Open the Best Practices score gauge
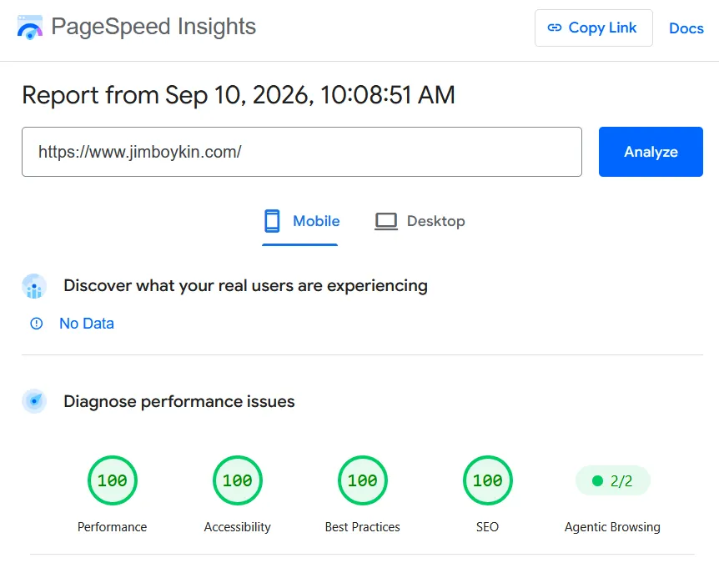 click(363, 480)
